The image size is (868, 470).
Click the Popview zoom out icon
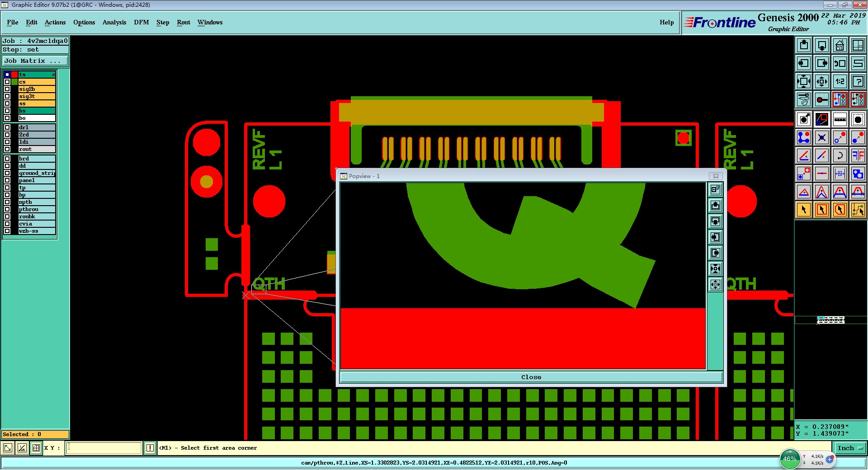point(715,285)
